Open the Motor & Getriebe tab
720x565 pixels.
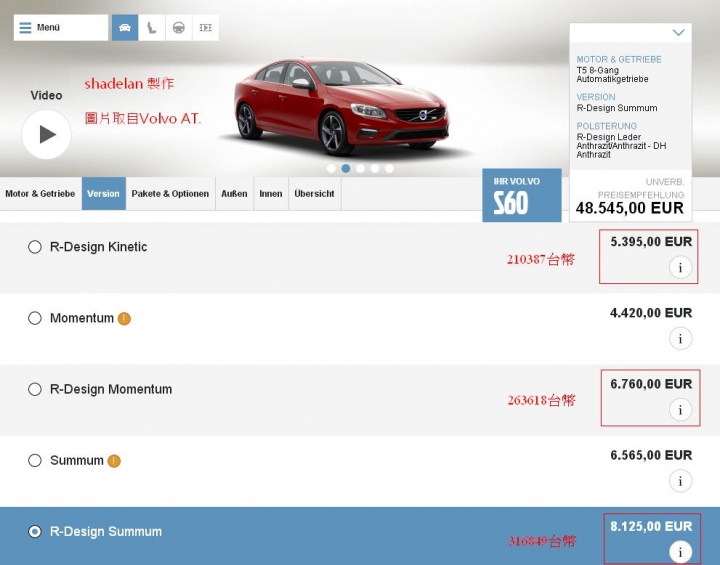pos(40,193)
